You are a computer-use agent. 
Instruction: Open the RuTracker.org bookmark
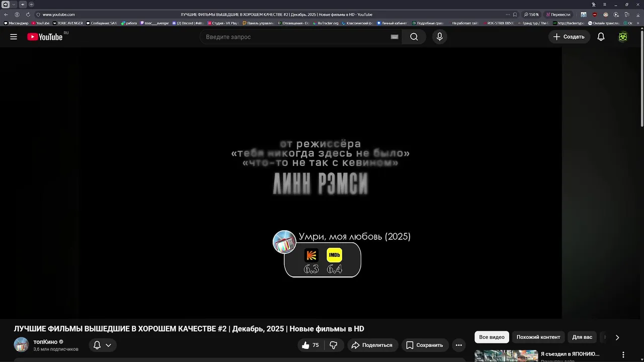[x=326, y=23]
